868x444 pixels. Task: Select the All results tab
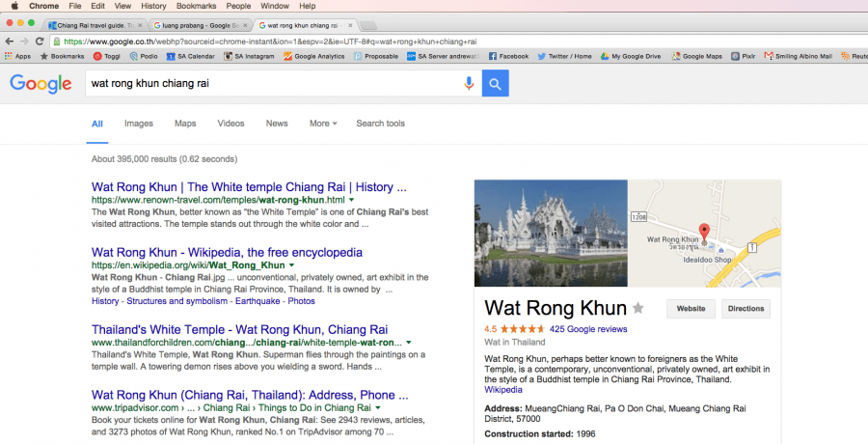click(96, 124)
